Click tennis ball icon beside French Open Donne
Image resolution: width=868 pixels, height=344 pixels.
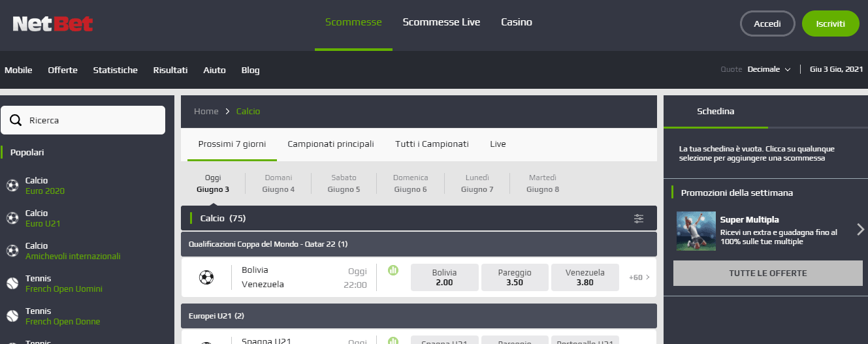tap(12, 316)
